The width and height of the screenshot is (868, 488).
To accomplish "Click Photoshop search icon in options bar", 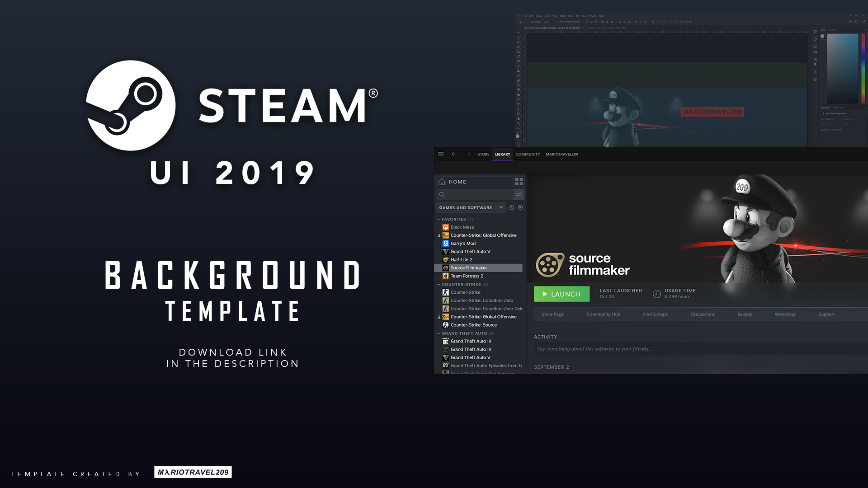I will [x=850, y=22].
